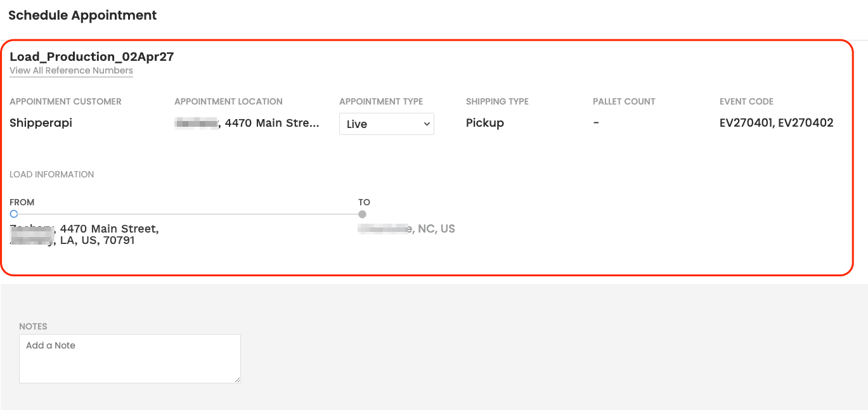Click the gray TO route destination marker
This screenshot has width=868, height=410.
[x=362, y=214]
